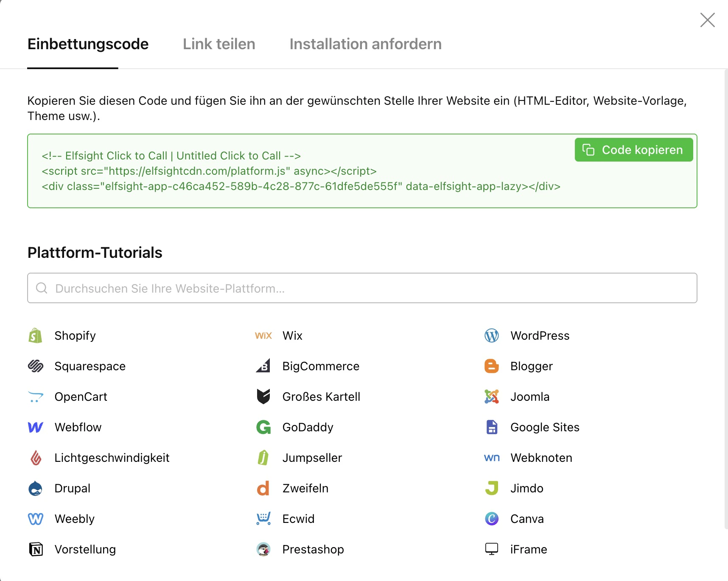Click the Code kopieren button

634,150
